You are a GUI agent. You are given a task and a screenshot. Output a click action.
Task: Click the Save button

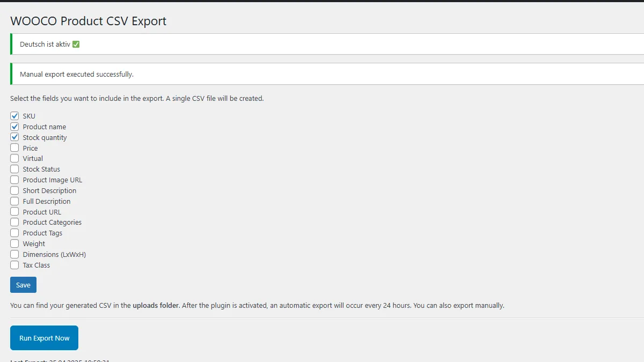coord(23,285)
